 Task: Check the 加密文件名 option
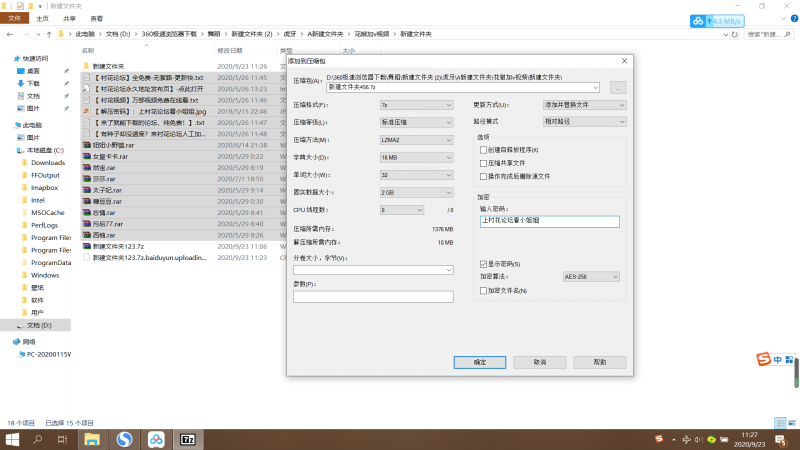pyautogui.click(x=484, y=290)
